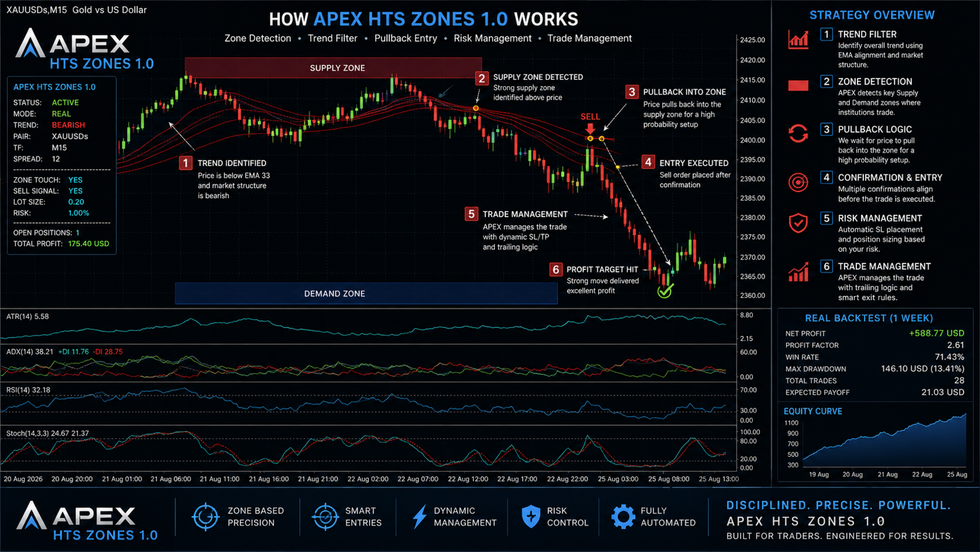The image size is (980, 552).
Task: Click the TOTAL PROFIT value 175.40 USD
Action: (x=89, y=243)
